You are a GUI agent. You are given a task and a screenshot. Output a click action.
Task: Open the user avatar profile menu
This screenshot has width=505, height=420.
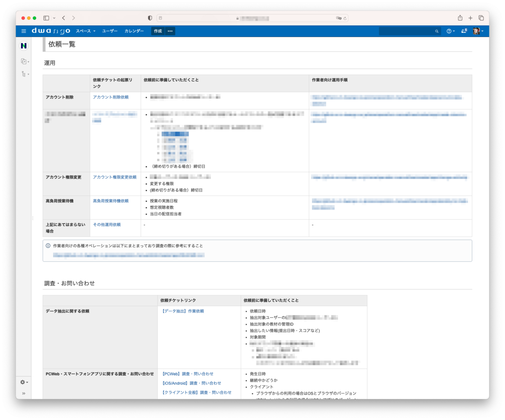(x=478, y=31)
